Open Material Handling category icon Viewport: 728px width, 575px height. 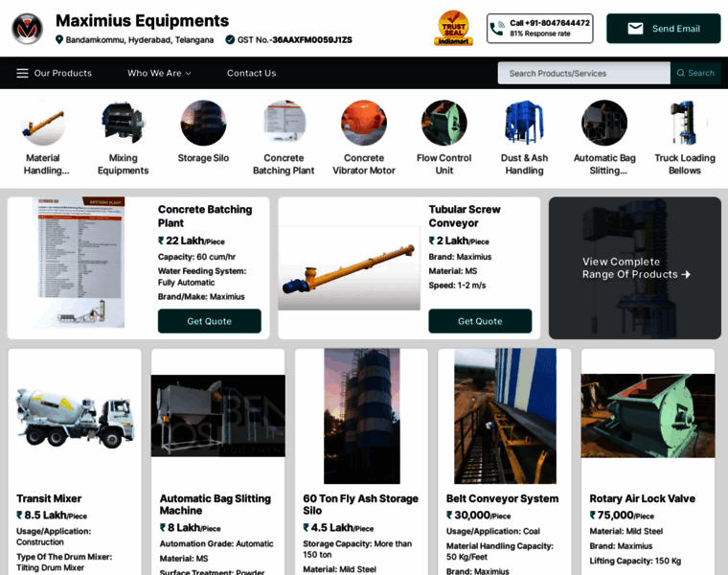(43, 123)
